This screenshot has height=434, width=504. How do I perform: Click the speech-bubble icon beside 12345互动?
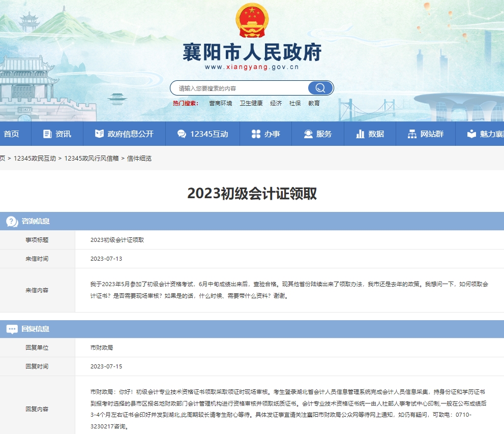[x=181, y=134]
